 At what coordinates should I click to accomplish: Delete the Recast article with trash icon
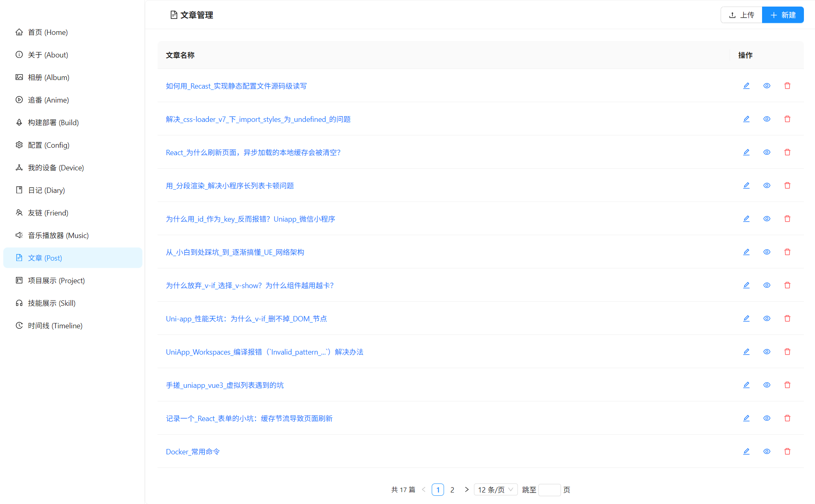[x=787, y=86]
